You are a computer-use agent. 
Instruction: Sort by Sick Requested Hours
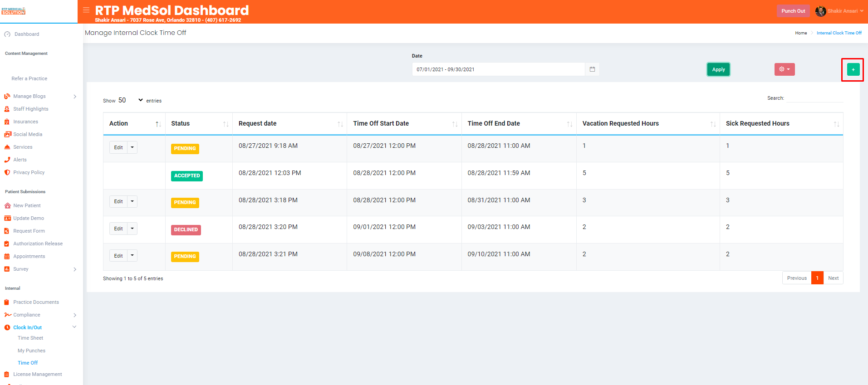coord(781,123)
